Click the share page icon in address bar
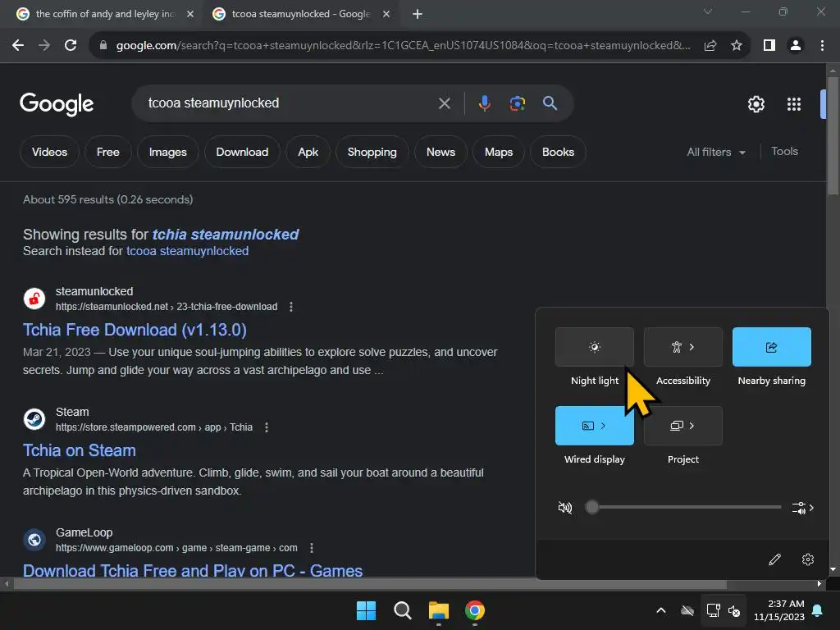 tap(710, 46)
